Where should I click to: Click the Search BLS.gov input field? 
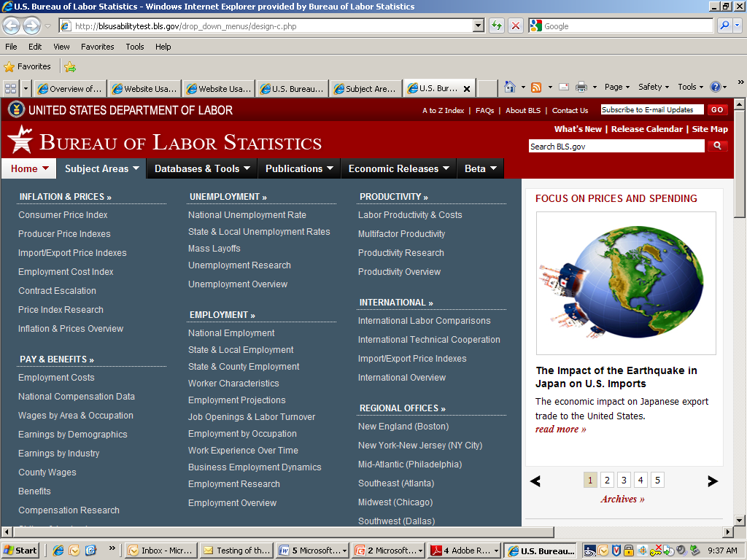tap(616, 146)
